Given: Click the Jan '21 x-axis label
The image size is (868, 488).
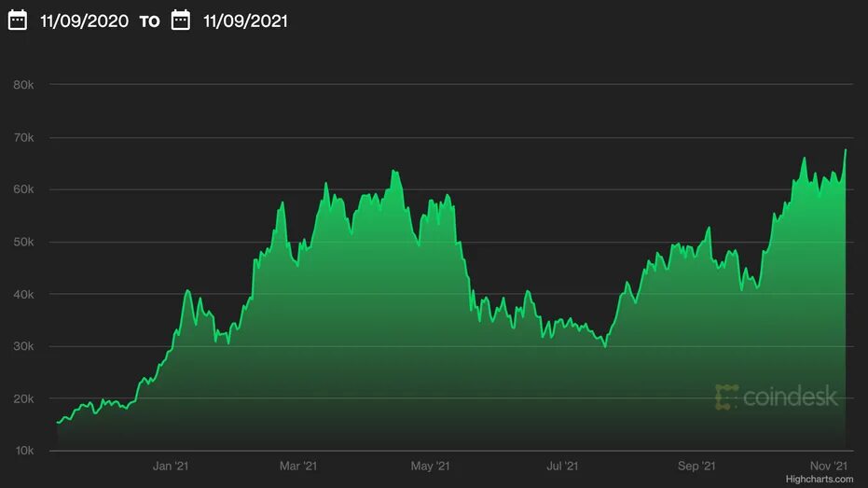Looking at the screenshot, I should 171,466.
